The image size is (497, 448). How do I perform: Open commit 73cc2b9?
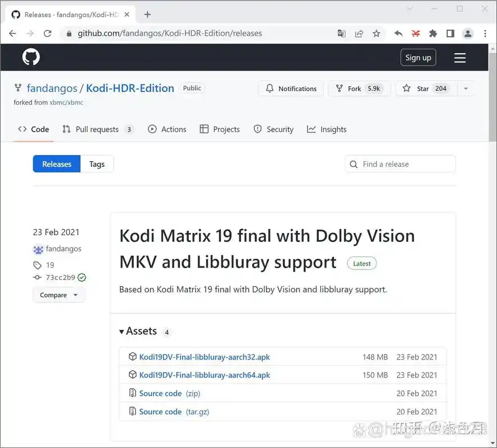(x=60, y=278)
